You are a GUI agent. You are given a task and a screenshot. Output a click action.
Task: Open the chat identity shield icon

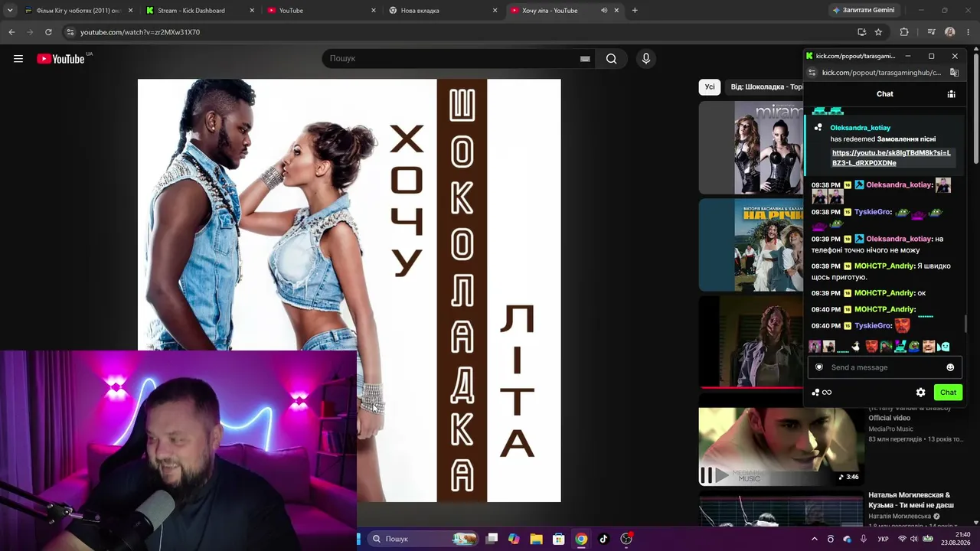point(819,367)
